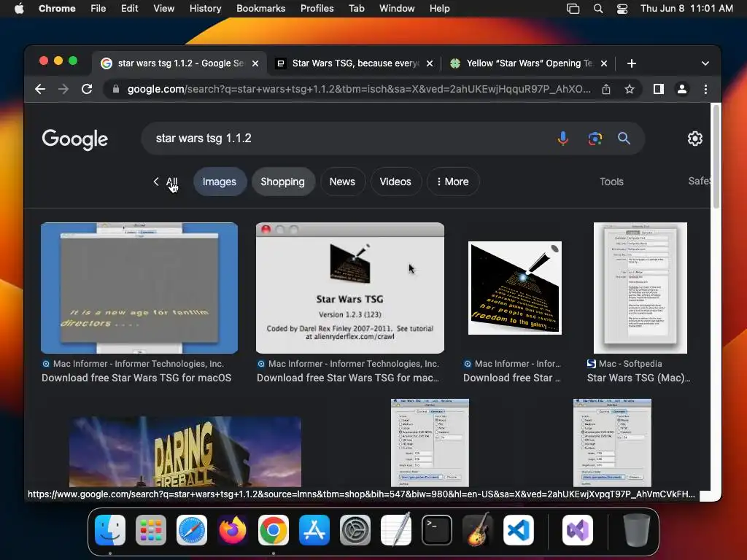Bookmark this page with the star icon

coord(630,89)
